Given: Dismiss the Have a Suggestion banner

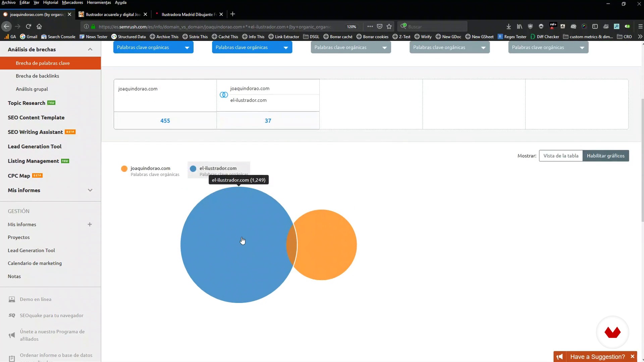Looking at the screenshot, I should tap(632, 356).
